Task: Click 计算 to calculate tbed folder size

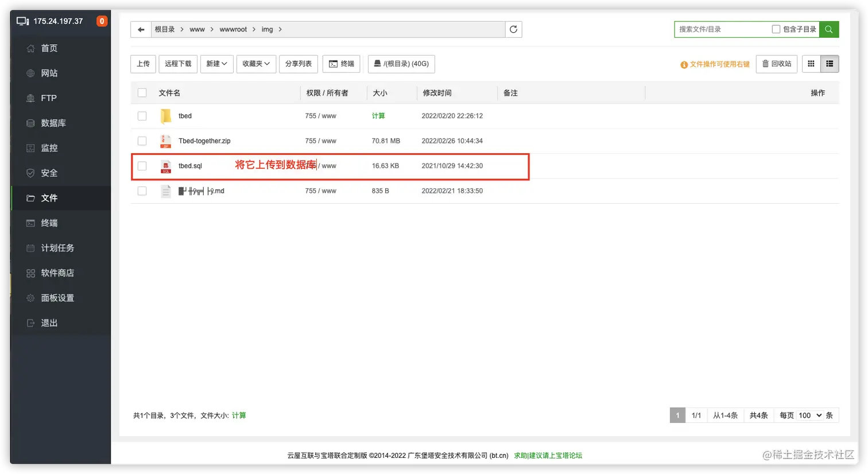Action: [x=378, y=115]
